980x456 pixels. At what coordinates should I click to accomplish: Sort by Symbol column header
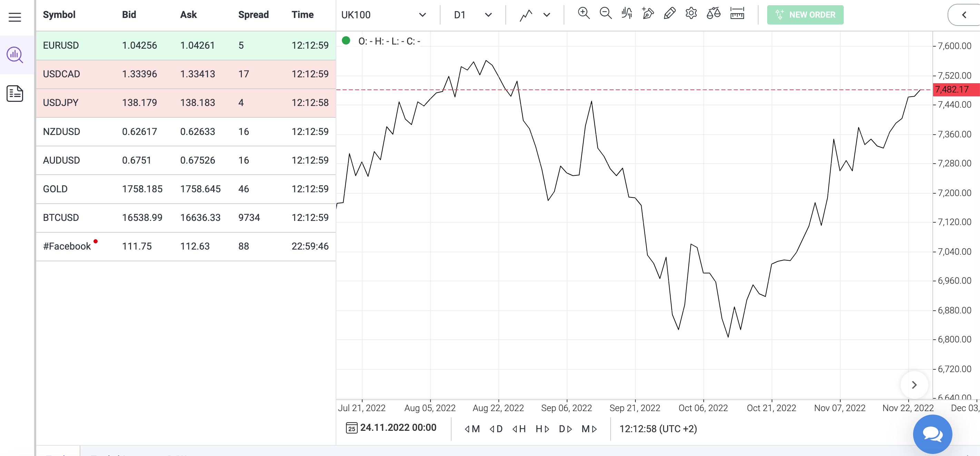click(59, 15)
